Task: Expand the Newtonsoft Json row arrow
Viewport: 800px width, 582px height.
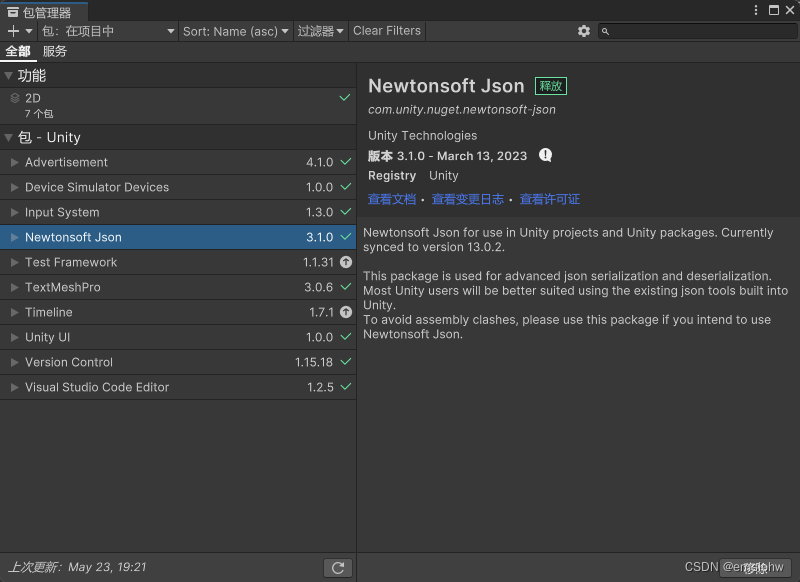Action: point(14,237)
